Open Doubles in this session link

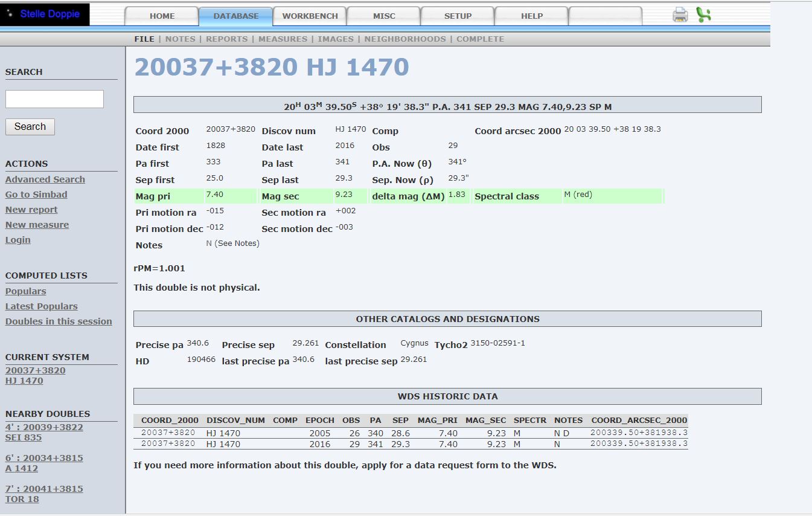pyautogui.click(x=59, y=321)
